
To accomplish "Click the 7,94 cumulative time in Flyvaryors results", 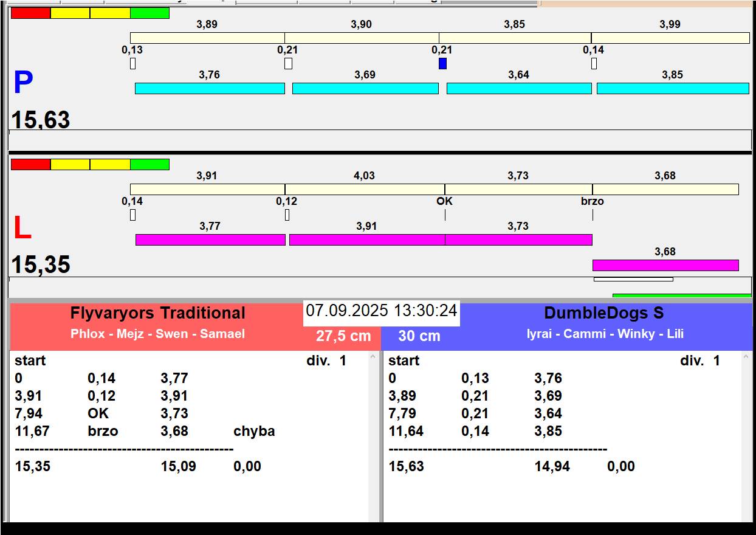I will tap(29, 414).
